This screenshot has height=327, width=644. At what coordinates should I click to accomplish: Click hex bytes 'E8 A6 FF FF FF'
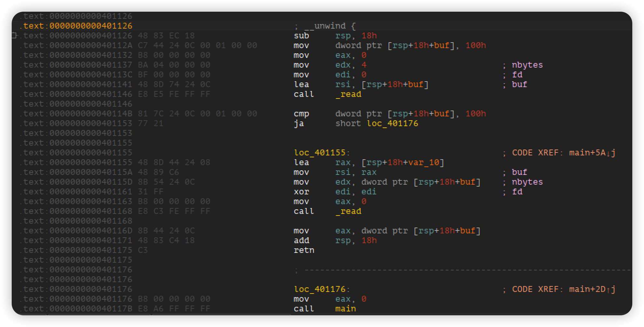[x=174, y=308]
